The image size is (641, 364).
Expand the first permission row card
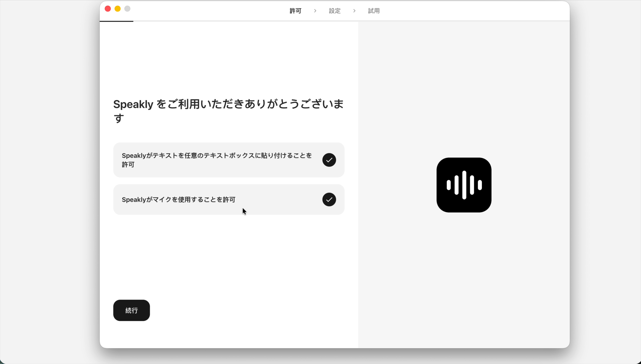(x=228, y=160)
